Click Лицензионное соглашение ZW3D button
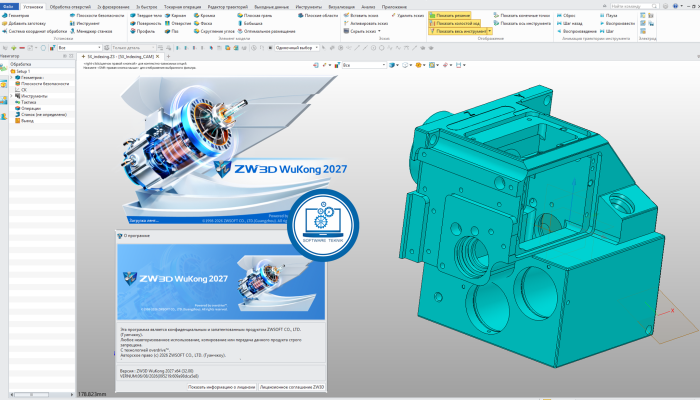 click(x=292, y=387)
